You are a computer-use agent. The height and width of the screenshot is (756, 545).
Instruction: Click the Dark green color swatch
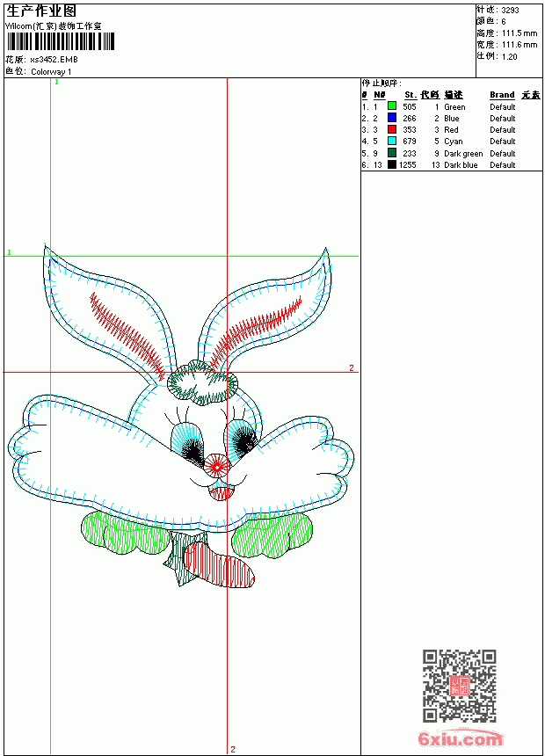[392, 153]
